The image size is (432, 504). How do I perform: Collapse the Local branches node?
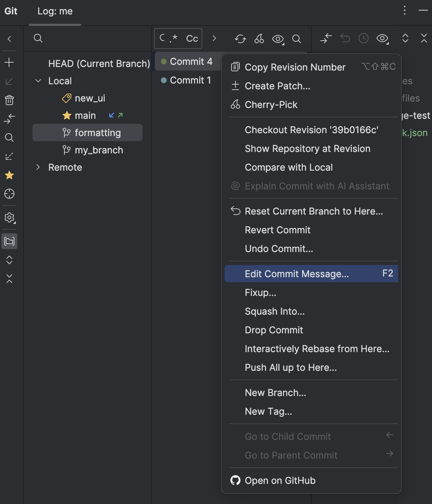pyautogui.click(x=38, y=81)
